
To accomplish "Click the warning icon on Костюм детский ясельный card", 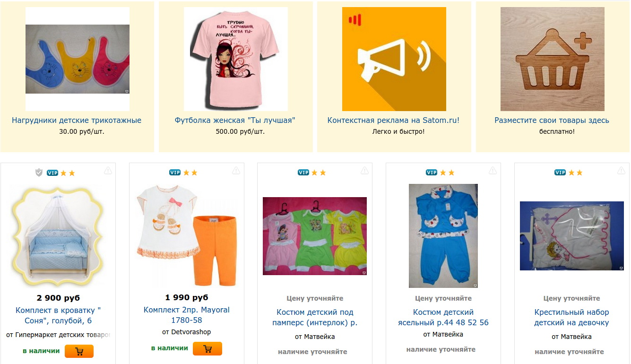I will click(493, 171).
